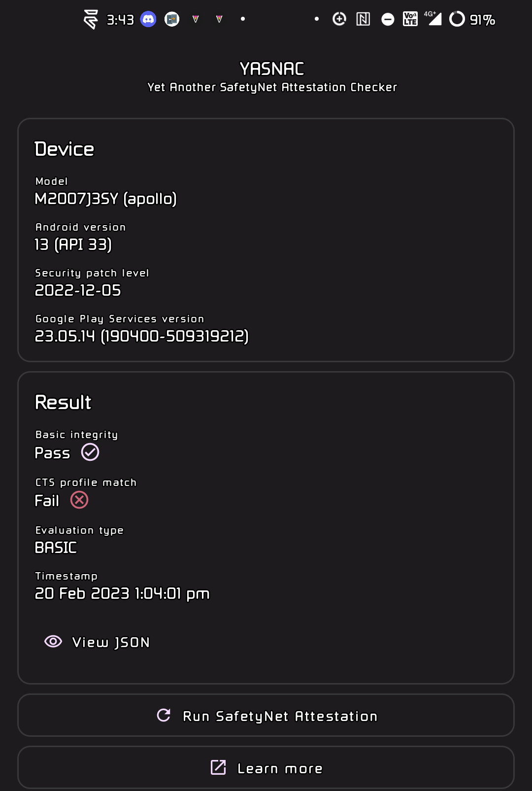Tap the data saver icon in the status bar
The width and height of the screenshot is (532, 791).
coord(339,20)
